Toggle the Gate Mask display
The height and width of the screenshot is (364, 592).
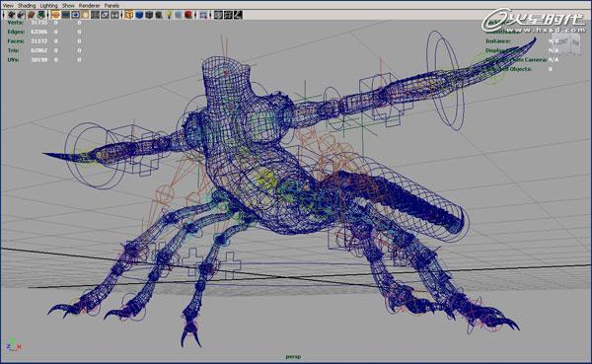85,15
